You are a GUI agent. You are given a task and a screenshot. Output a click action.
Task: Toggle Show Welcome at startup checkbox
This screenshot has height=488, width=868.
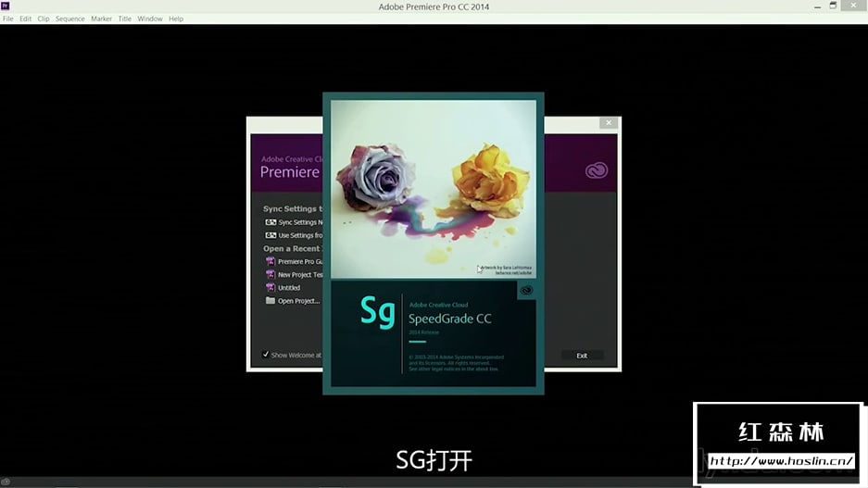pos(266,355)
